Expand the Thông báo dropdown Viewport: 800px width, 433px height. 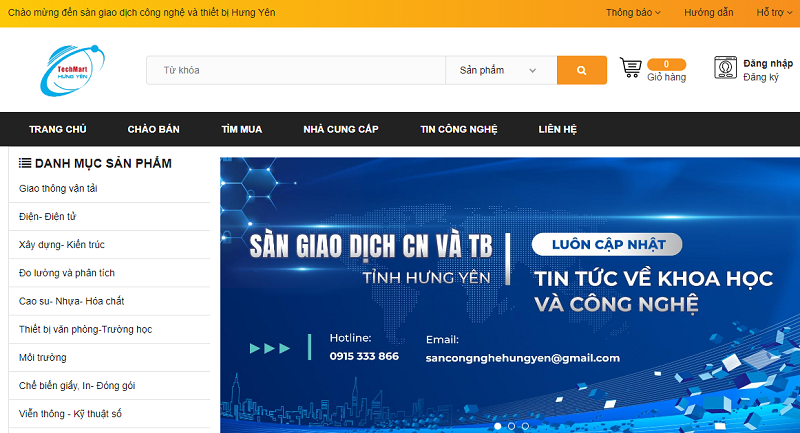(633, 13)
